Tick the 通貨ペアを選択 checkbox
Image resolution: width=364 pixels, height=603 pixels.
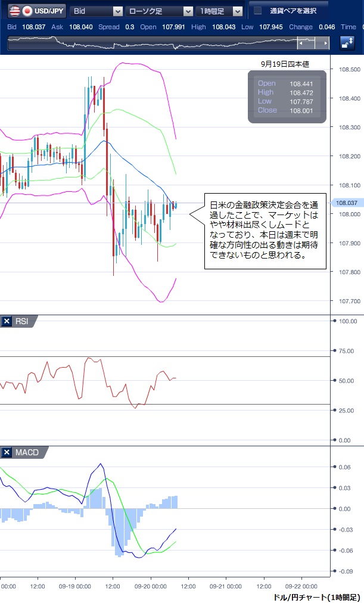[258, 11]
